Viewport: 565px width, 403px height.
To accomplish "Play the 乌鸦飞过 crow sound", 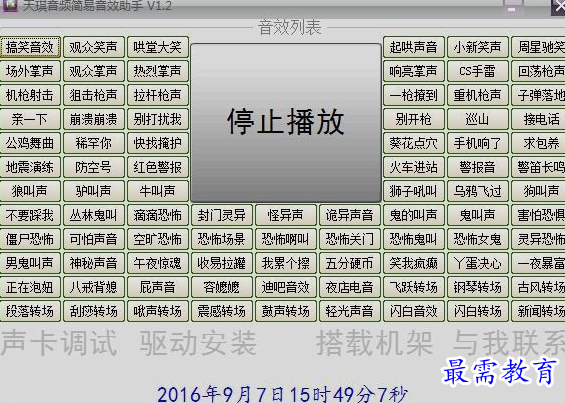I will 478,191.
